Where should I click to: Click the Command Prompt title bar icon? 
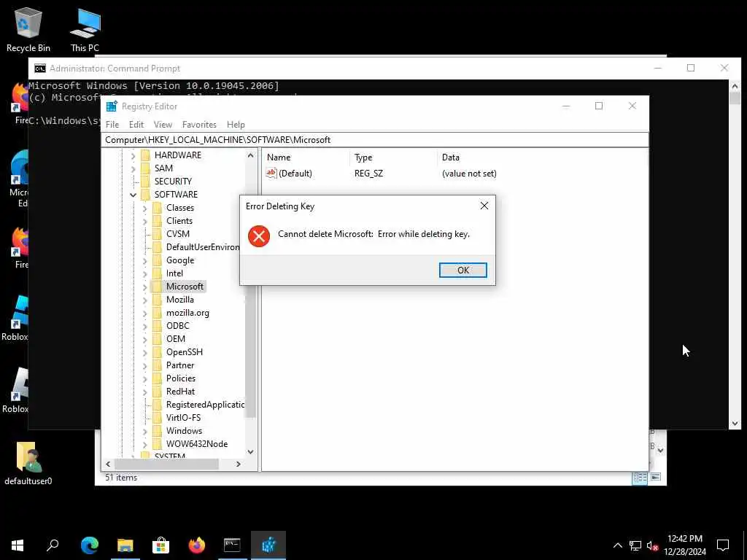40,69
